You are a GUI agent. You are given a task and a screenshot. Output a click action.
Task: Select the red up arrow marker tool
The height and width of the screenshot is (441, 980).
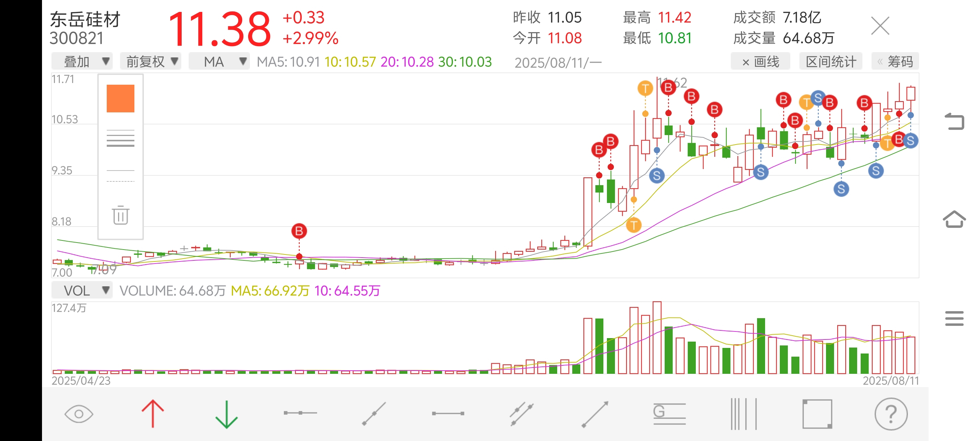coord(153,414)
